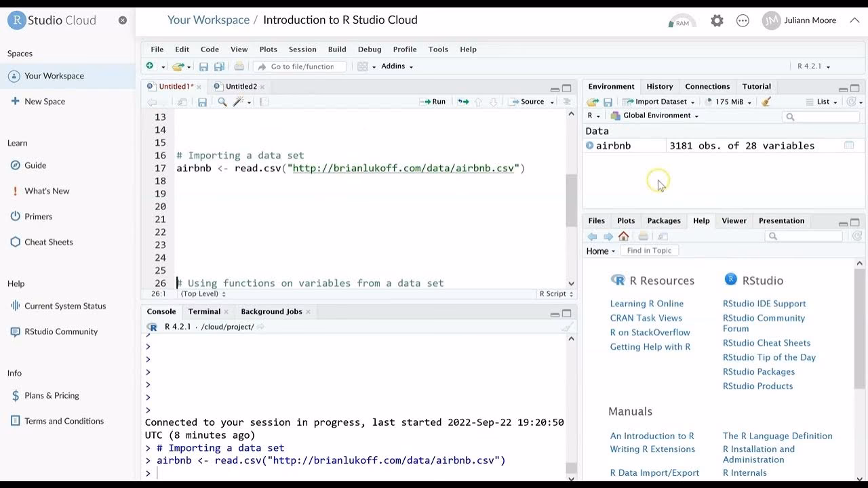Switch to the Untitled2 script tab
Image resolution: width=868 pixels, height=488 pixels.
pos(242,86)
